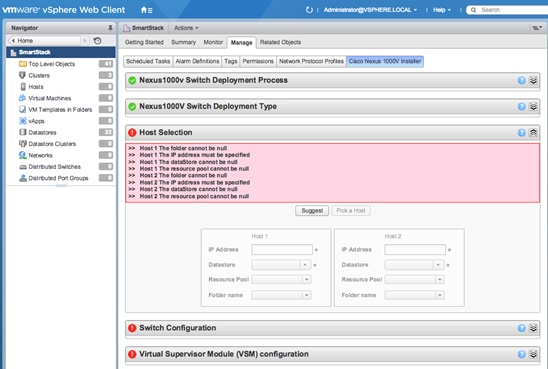Open help for the Switch Configuration section
Screen dimensions: 548x369
click(521, 328)
